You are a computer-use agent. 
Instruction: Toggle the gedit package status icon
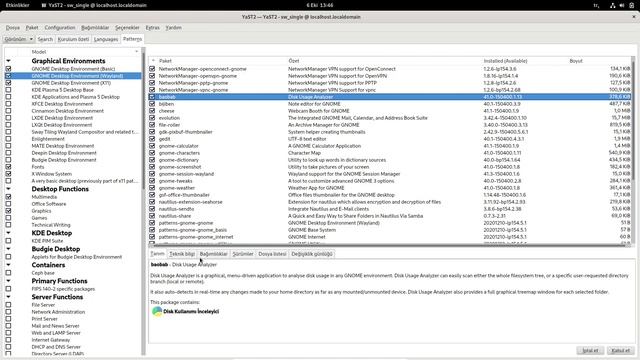pyautogui.click(x=152, y=139)
